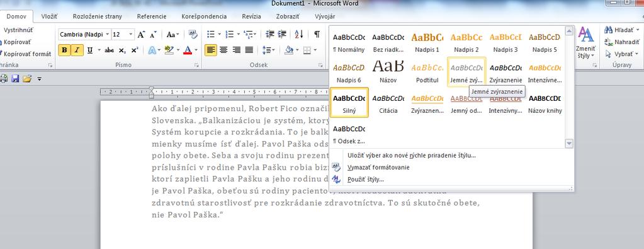Apply red font color
The width and height of the screenshot is (644, 249).
188,50
